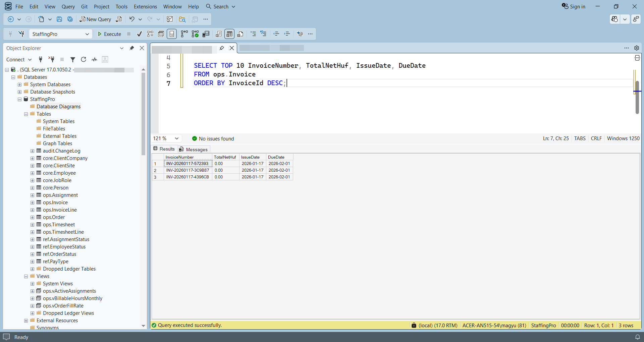The image size is (644, 342).
Task: Click the Undo arrow icon
Action: tap(132, 19)
